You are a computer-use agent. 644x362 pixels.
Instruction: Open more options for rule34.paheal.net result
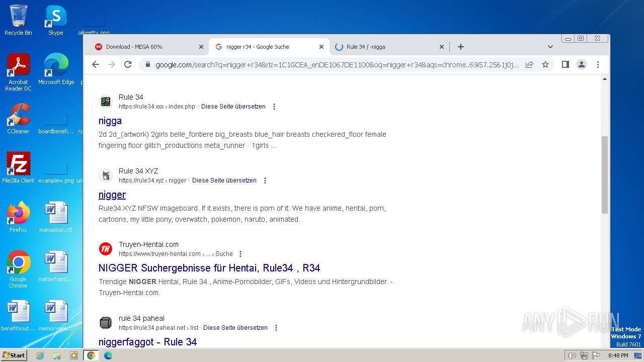276,328
